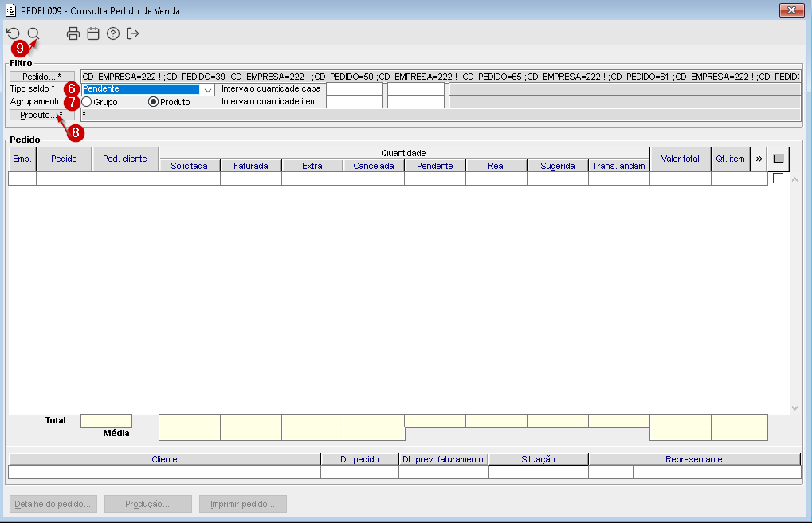Click the Quantidade group header
Image resolution: width=812 pixels, height=523 pixels.
[404, 153]
